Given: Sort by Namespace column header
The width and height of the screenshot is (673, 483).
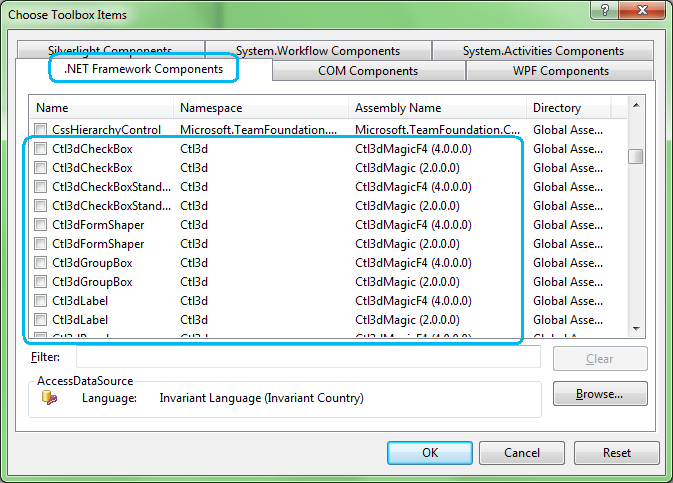Looking at the screenshot, I should [262, 108].
